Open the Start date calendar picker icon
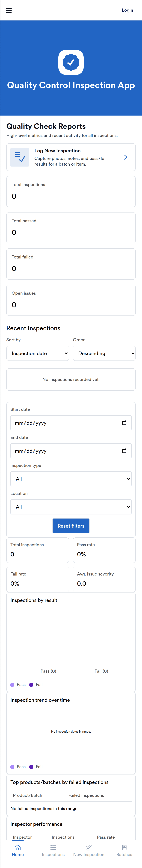The image size is (142, 868). point(124,423)
